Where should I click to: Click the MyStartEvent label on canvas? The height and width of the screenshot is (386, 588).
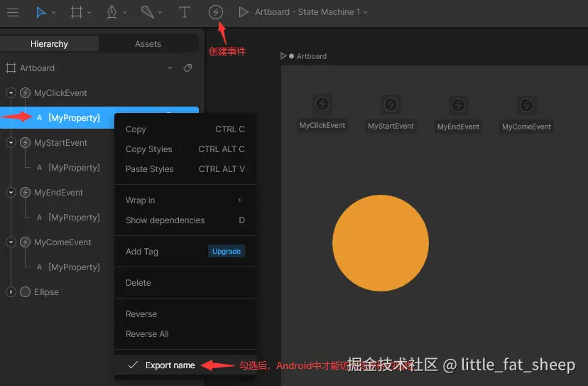tap(391, 126)
